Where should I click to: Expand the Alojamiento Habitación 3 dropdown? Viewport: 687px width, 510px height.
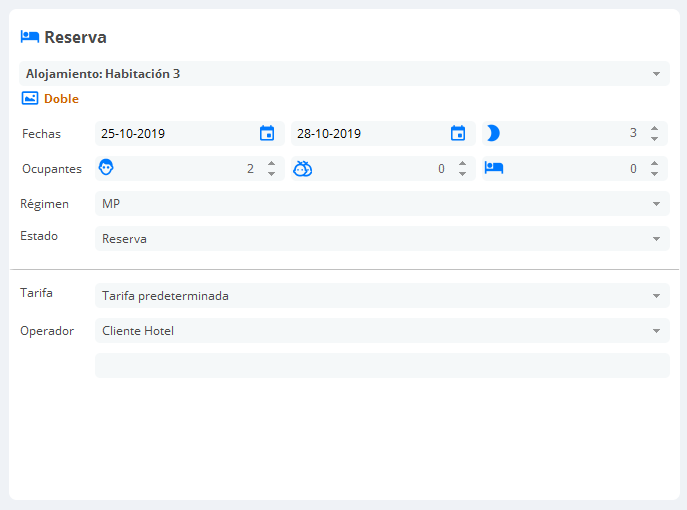click(344, 74)
